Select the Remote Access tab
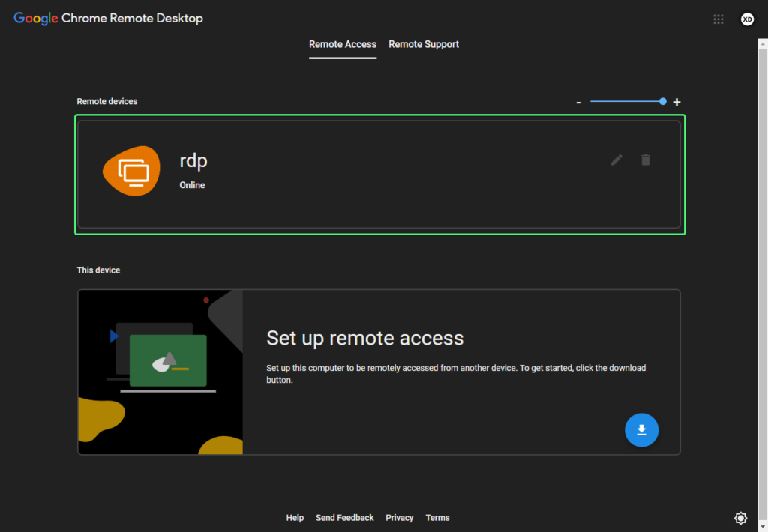This screenshot has height=532, width=768. (x=342, y=44)
